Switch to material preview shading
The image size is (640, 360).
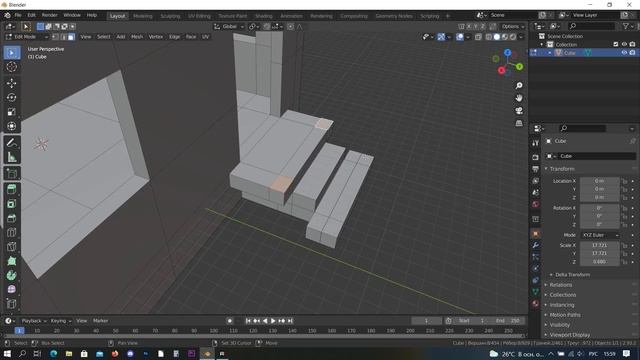coord(505,37)
